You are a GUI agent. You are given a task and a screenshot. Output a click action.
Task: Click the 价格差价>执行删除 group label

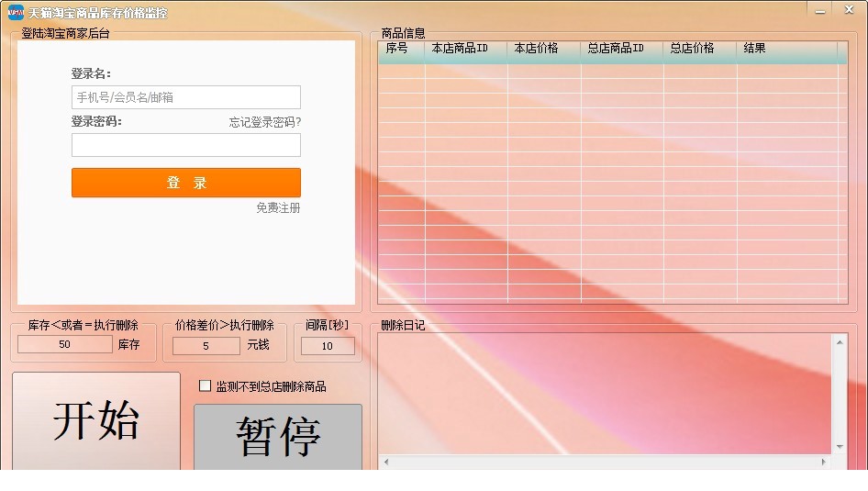tap(224, 325)
